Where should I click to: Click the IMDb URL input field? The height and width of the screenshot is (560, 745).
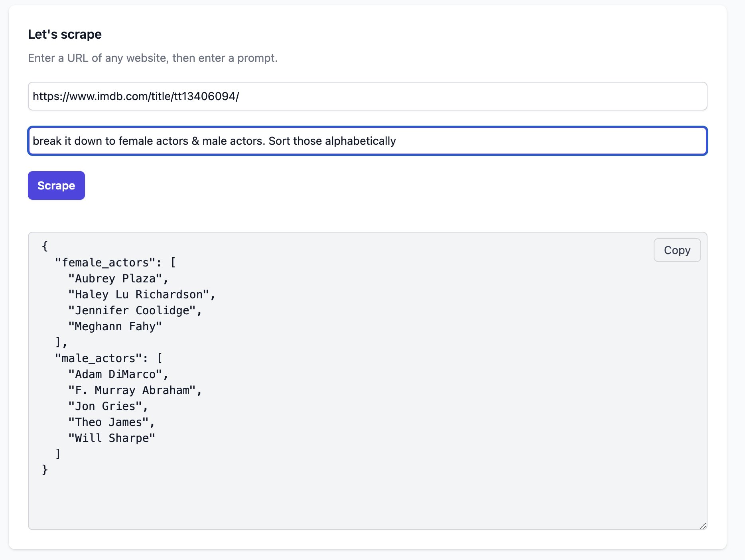coord(367,96)
